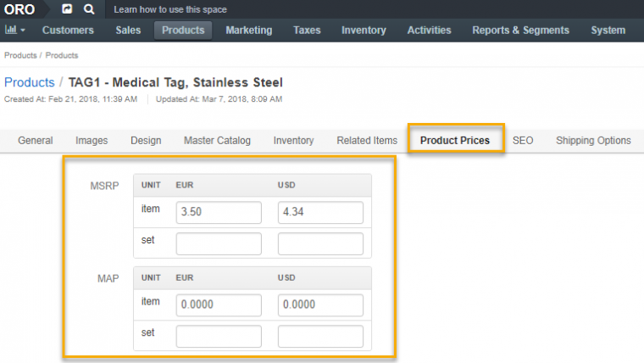The height and width of the screenshot is (363, 644).
Task: Click the ORO logo
Action: [19, 9]
